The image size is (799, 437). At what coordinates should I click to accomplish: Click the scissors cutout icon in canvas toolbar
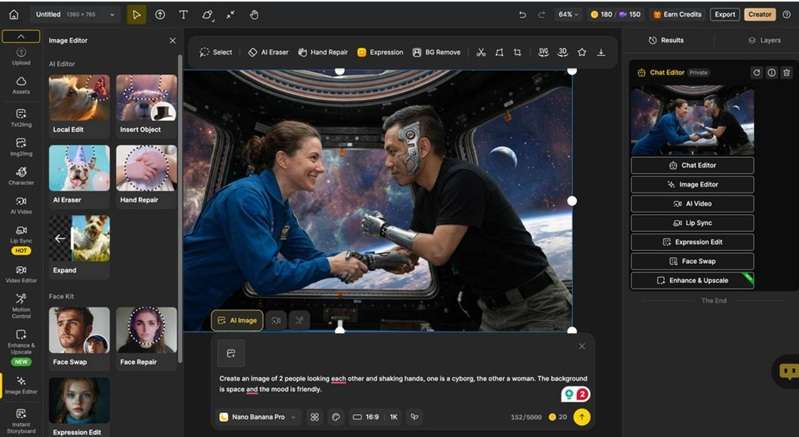(481, 52)
